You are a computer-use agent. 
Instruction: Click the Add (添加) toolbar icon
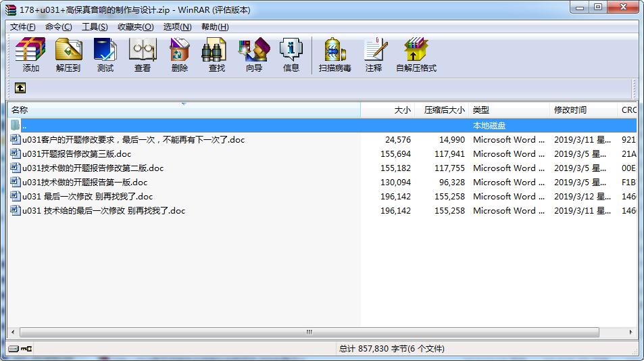click(x=30, y=55)
